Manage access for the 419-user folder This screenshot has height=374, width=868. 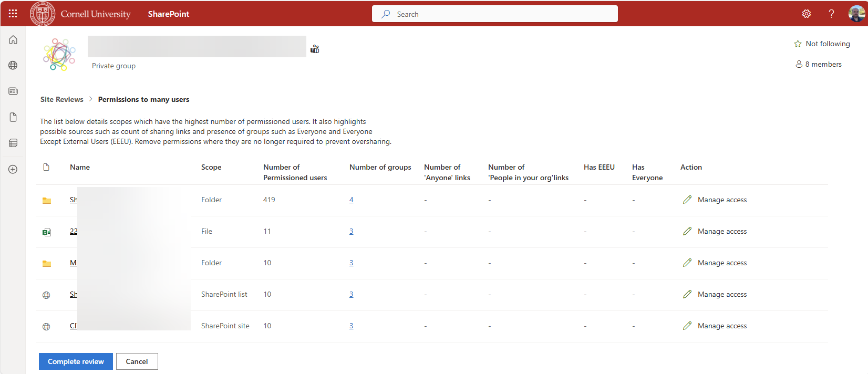point(715,200)
